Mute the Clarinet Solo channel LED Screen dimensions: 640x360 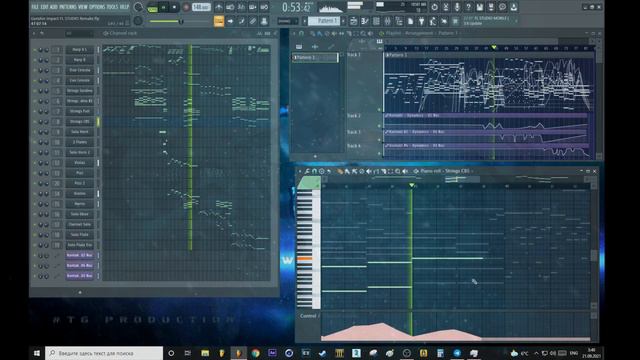click(x=35, y=224)
